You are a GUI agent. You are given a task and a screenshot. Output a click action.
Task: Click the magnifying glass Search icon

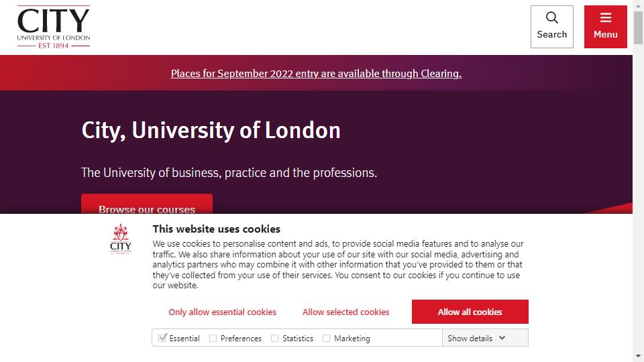click(551, 17)
